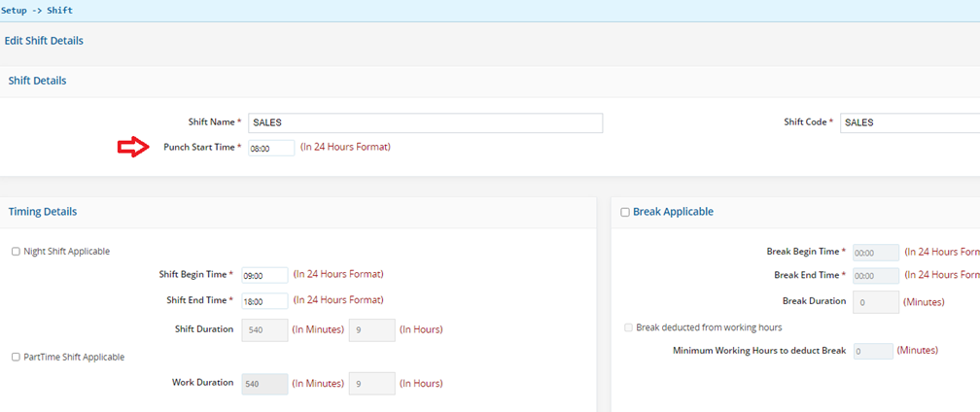
Task: Click the Shift Code input field
Action: [x=910, y=123]
